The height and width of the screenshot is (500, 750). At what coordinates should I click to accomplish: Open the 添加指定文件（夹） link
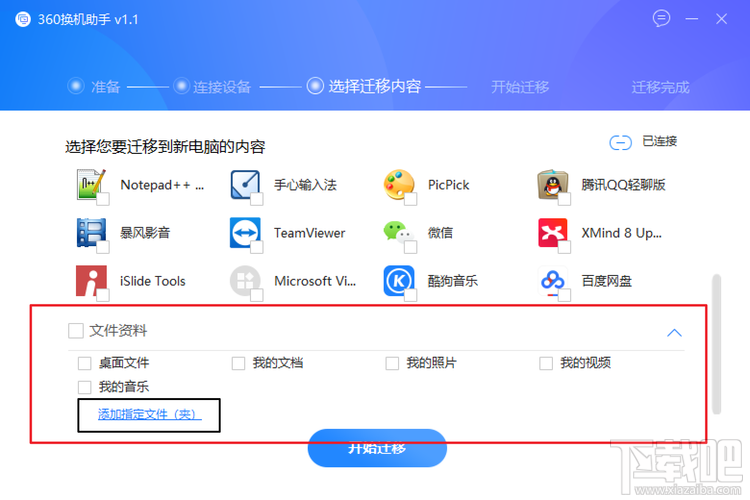150,414
